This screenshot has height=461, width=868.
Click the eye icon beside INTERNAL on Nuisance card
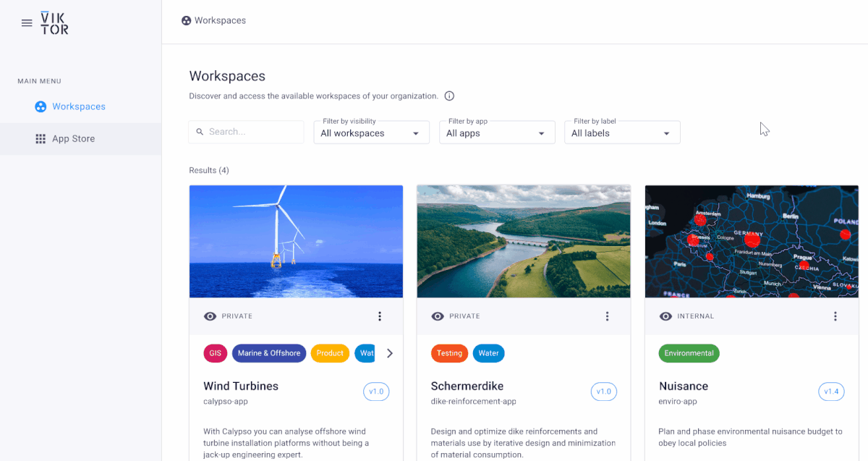pos(665,316)
